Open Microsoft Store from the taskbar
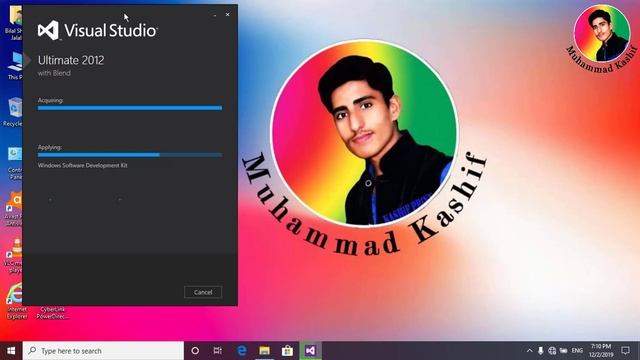Screen dimensions: 640x360 tap(287, 351)
